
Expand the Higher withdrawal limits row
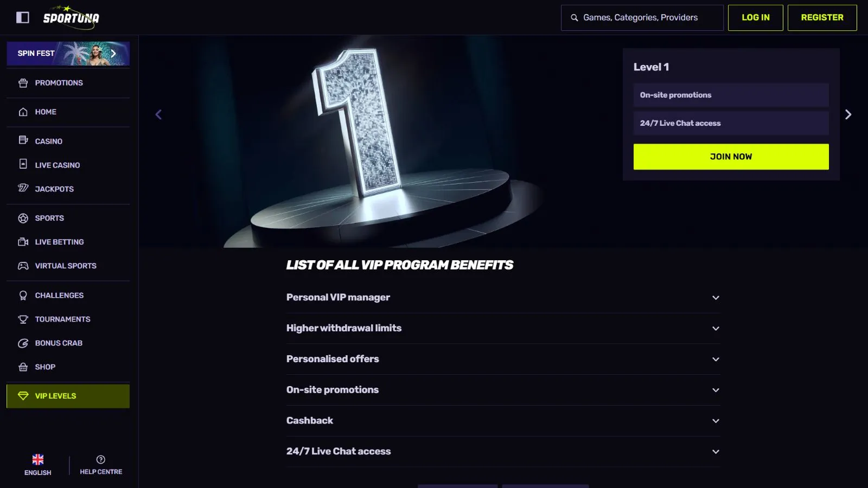[x=716, y=329]
